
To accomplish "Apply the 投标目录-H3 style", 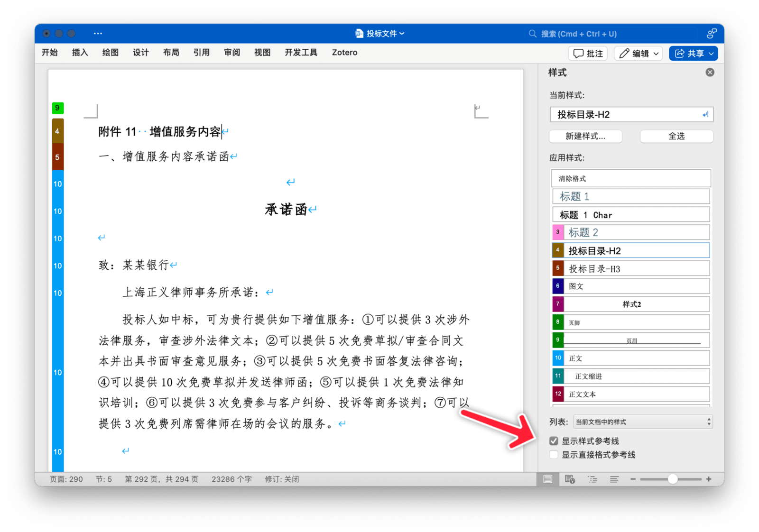I will (x=636, y=269).
